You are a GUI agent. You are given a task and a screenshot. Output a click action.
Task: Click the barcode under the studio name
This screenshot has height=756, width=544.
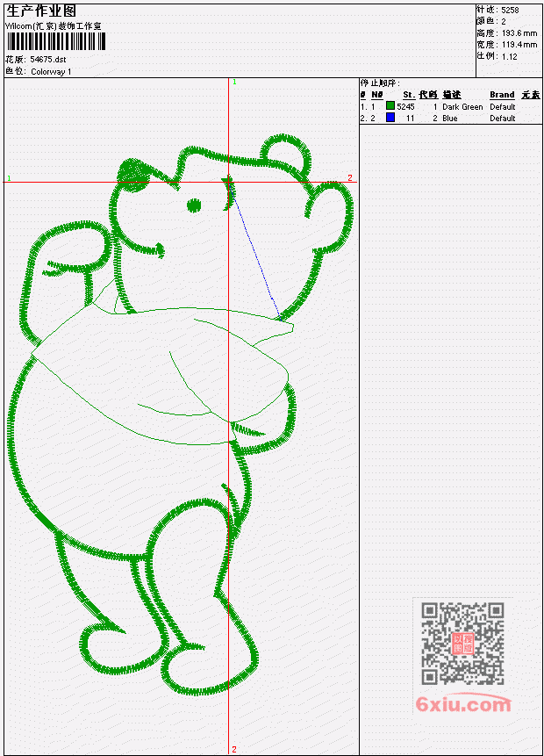[56, 41]
